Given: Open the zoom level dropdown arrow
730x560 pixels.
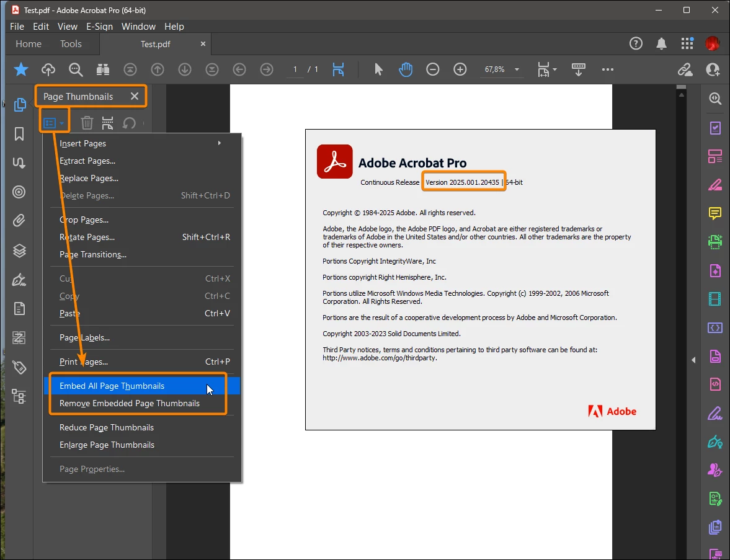Looking at the screenshot, I should click(x=517, y=69).
